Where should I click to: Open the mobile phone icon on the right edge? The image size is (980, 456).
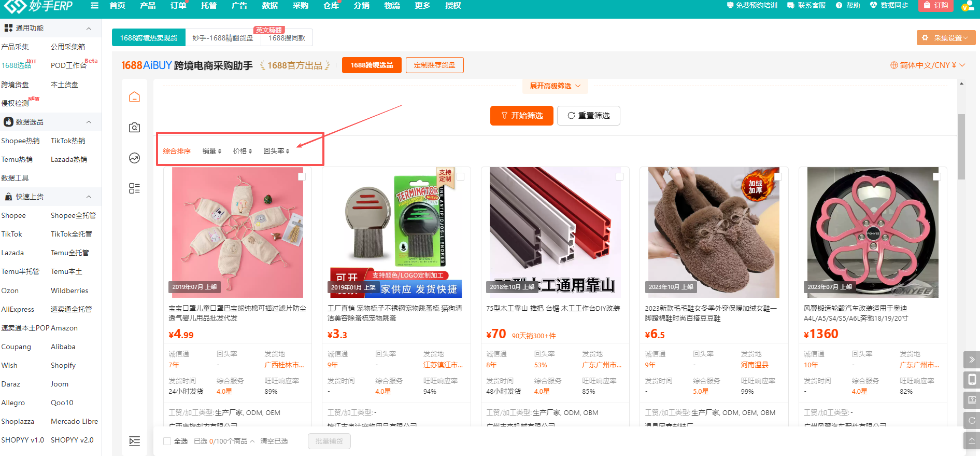click(x=972, y=380)
